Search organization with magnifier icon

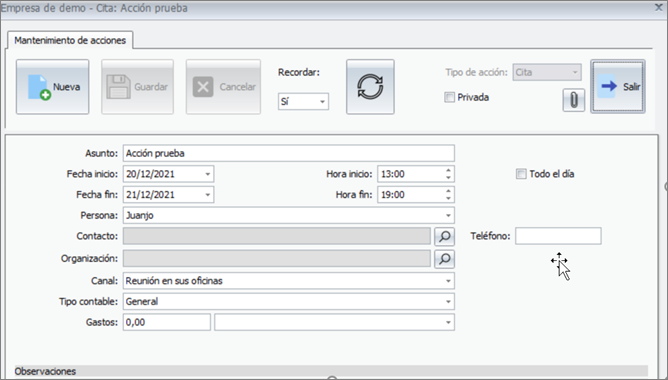click(444, 259)
